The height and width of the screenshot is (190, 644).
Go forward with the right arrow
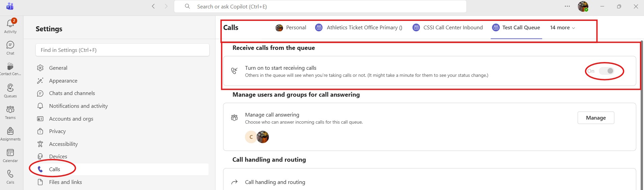coord(166,6)
